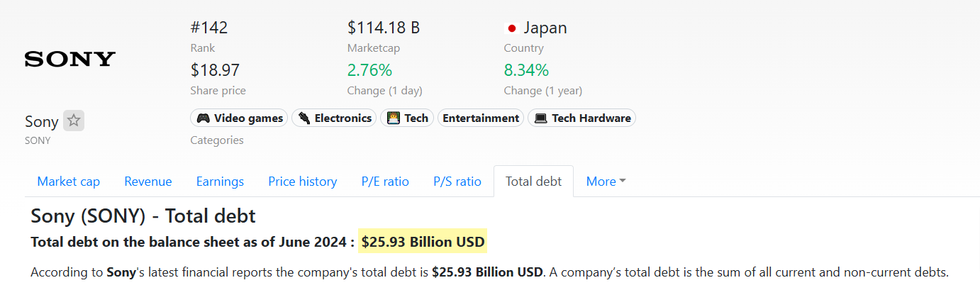Click the Tech category icon
Viewport: 980px width, 290px height.
393,118
